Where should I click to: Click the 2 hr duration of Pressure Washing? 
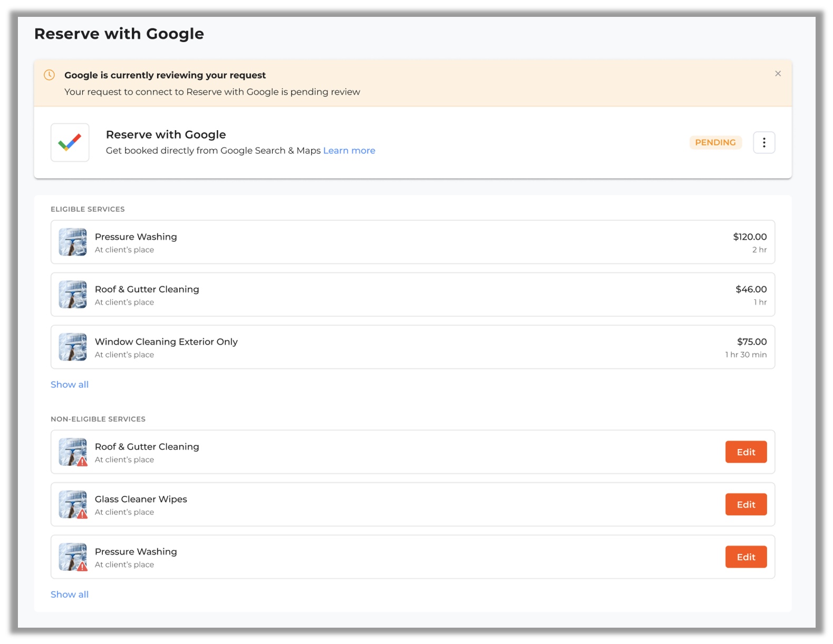(x=760, y=250)
